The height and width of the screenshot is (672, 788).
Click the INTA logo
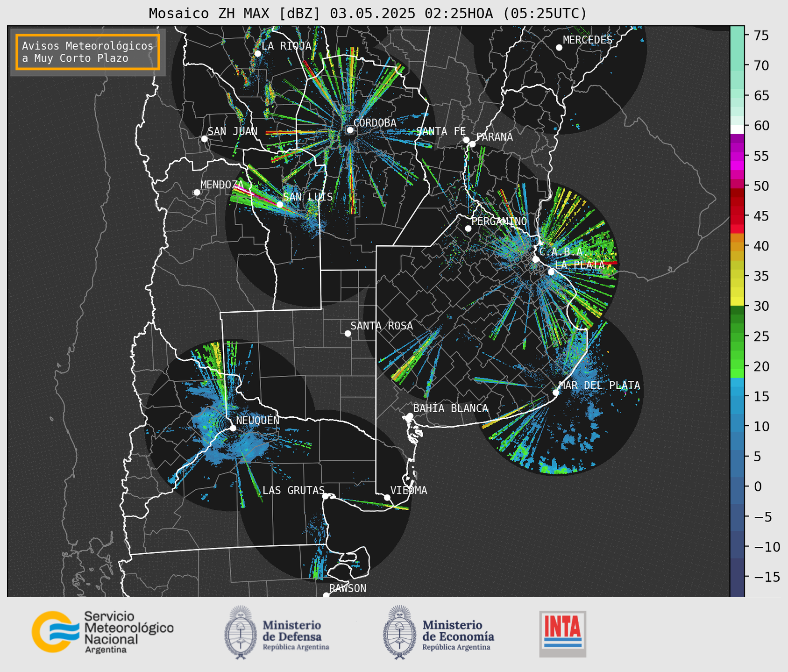click(562, 634)
